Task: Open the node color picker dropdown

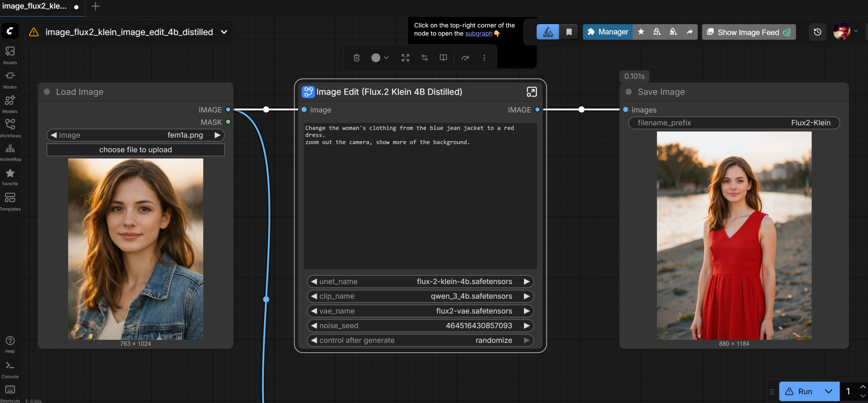Action: [380, 58]
